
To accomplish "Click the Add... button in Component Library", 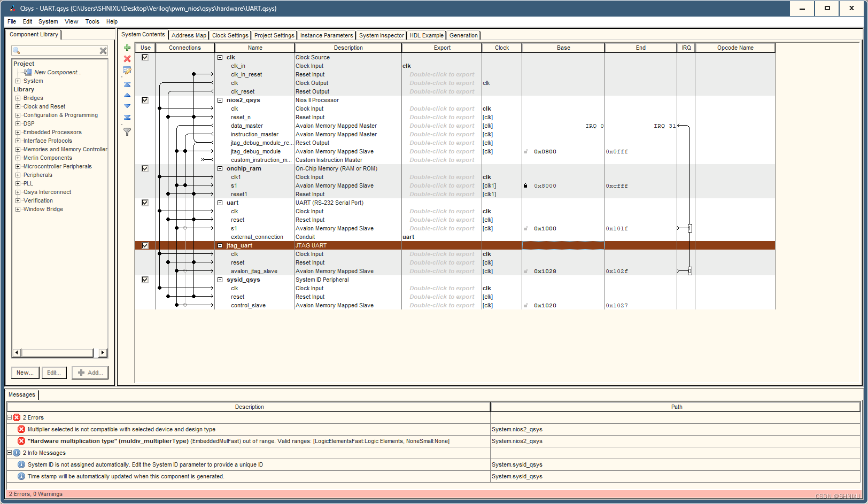I will click(x=90, y=373).
